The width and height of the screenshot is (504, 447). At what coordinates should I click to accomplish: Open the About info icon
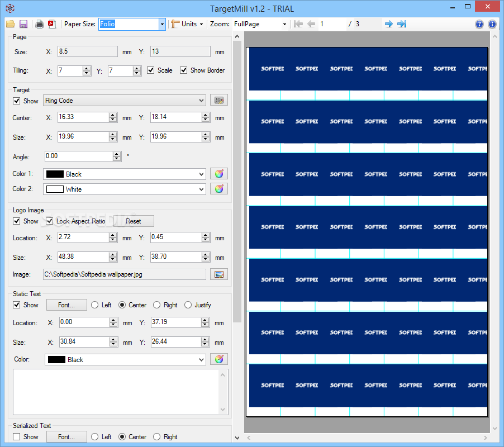coord(492,24)
